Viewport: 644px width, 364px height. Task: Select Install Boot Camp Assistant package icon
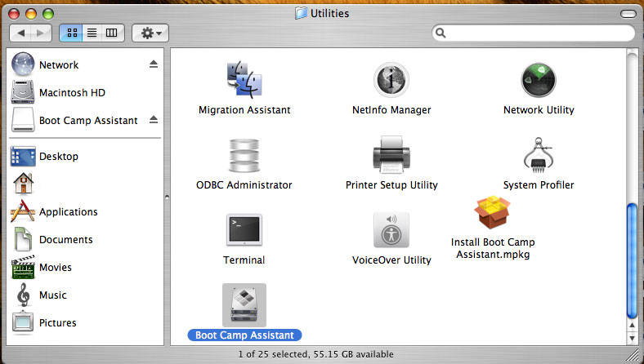coord(493,212)
